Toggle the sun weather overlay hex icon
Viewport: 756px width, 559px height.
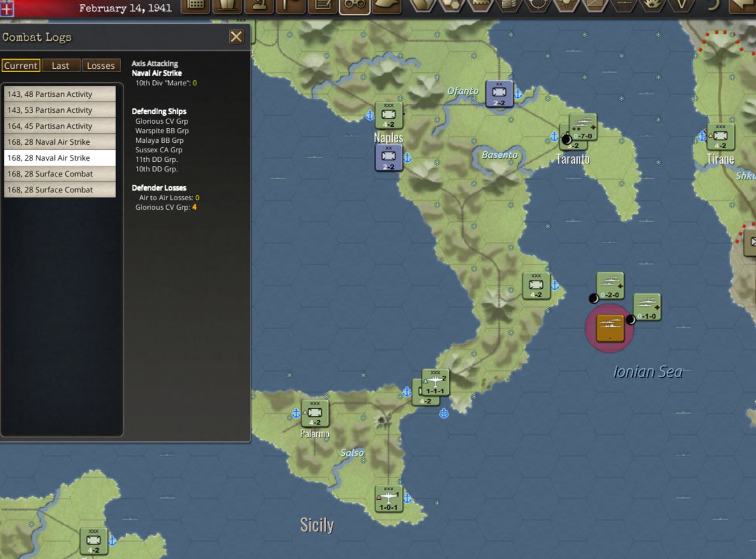coord(566,6)
